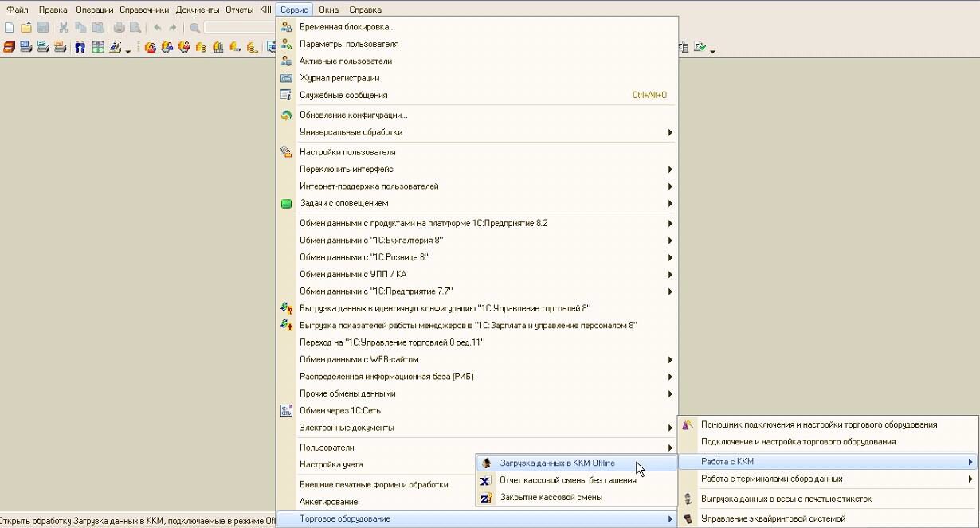Open the Окна menu
Viewport: 980px width, 528px height.
tap(328, 10)
